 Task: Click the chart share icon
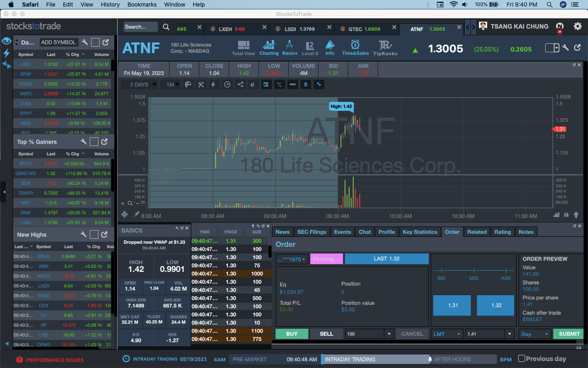(x=241, y=85)
